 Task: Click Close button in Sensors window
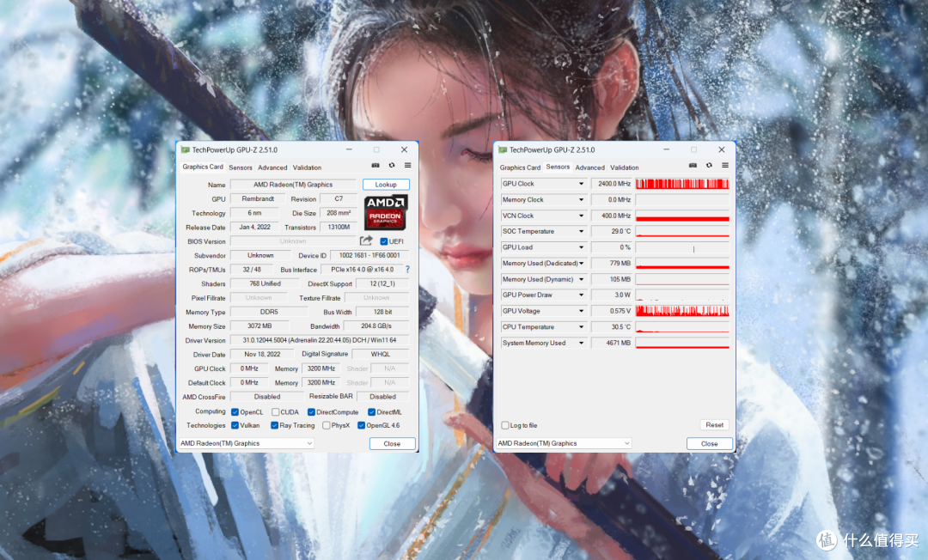709,443
